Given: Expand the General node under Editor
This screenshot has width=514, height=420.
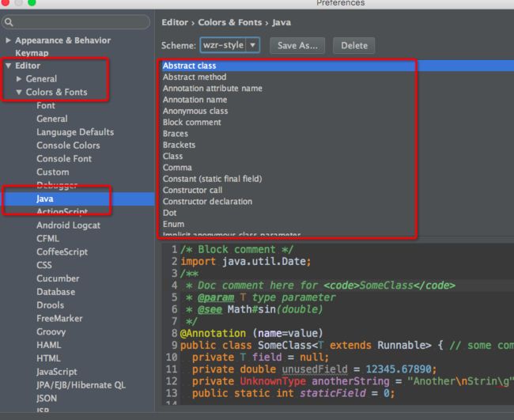Looking at the screenshot, I should pyautogui.click(x=19, y=79).
